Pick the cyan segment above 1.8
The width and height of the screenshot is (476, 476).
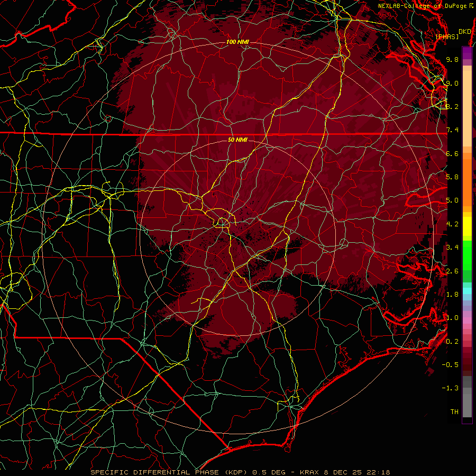[x=467, y=291]
